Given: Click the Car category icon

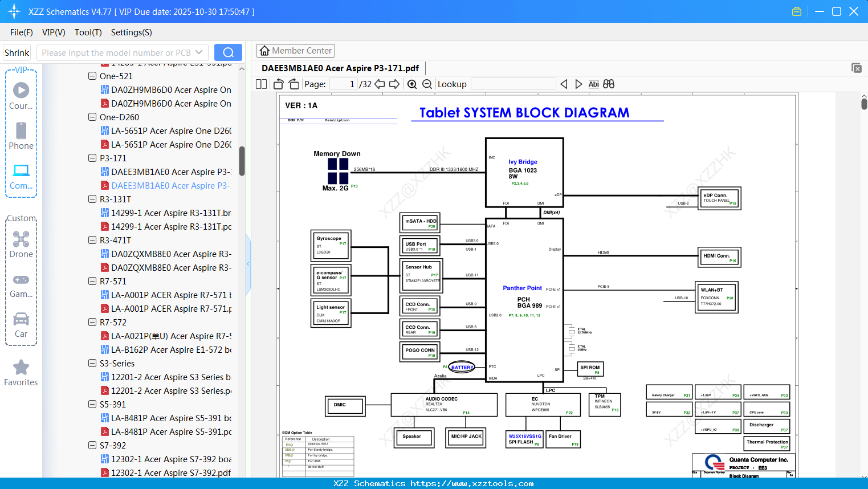Looking at the screenshot, I should point(21,319).
